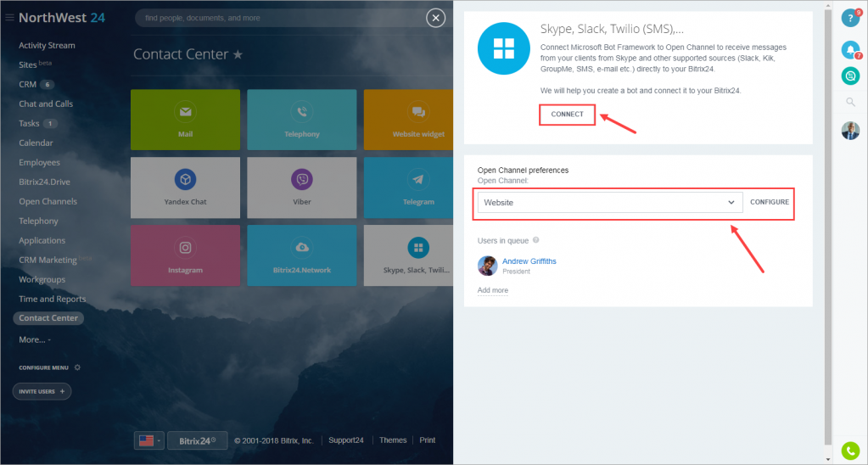Open the Yandex Chat tile

pyautogui.click(x=186, y=188)
